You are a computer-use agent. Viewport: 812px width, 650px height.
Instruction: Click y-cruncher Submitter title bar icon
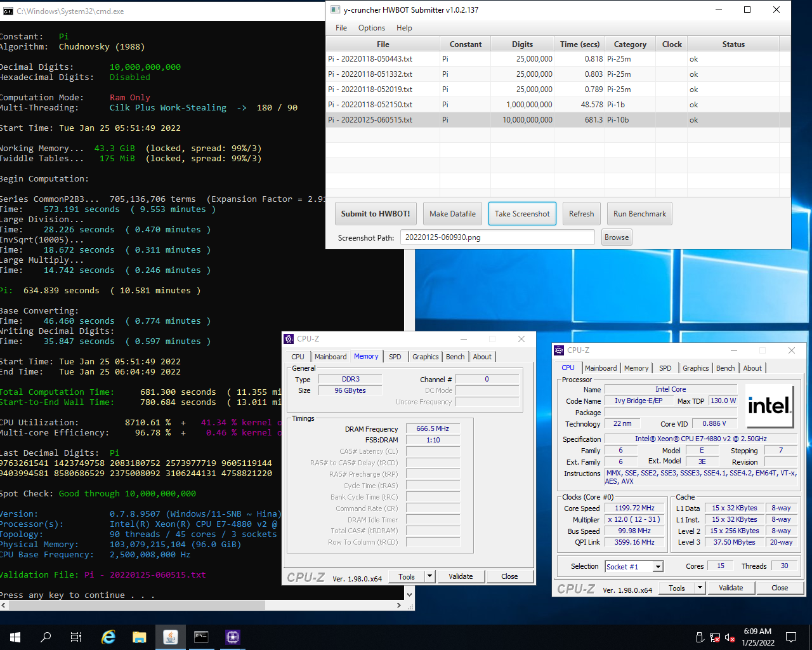(x=335, y=10)
